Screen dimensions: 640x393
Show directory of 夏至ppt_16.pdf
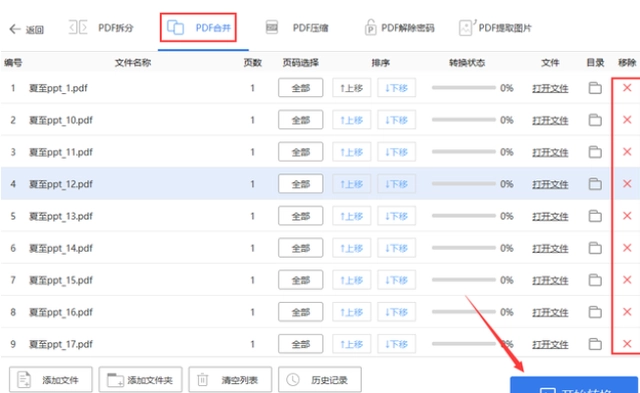tap(595, 312)
